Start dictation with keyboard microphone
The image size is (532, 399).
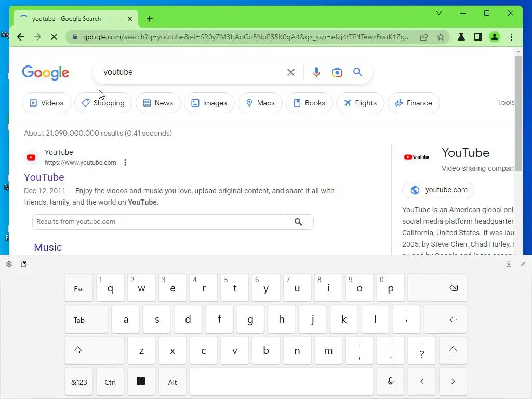[x=391, y=382]
